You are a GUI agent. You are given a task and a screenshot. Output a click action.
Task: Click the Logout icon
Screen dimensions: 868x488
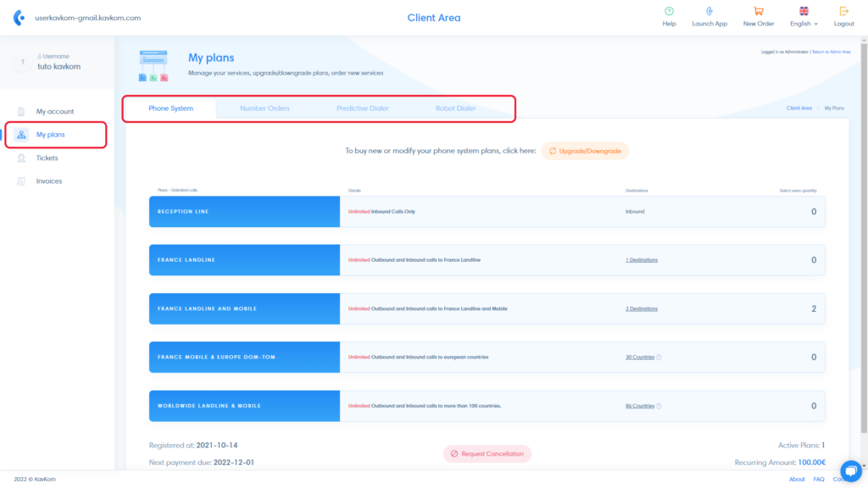tap(843, 11)
